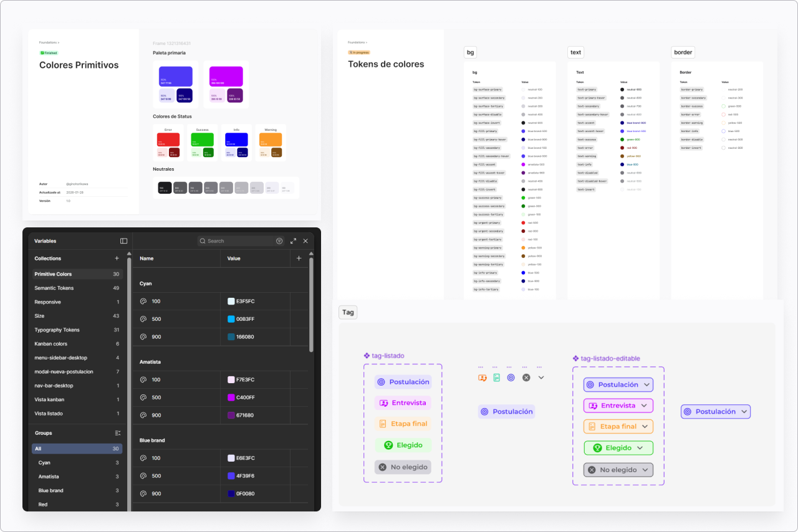Click the Groups collapse-all icon

click(117, 433)
